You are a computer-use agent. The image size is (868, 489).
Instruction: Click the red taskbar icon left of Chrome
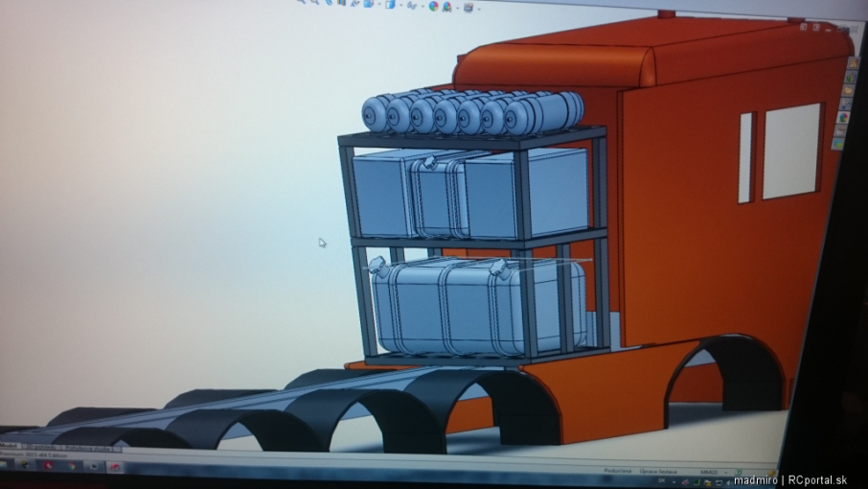48,465
